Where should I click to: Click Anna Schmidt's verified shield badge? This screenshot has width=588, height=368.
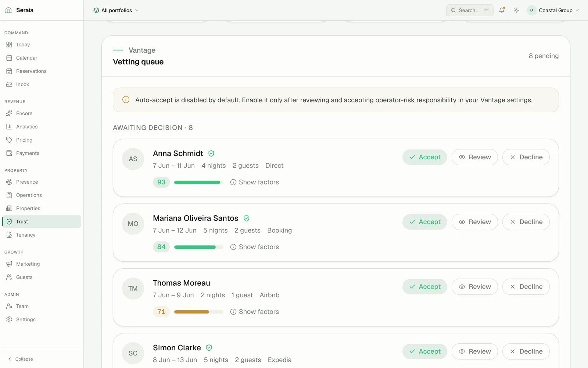211,153
